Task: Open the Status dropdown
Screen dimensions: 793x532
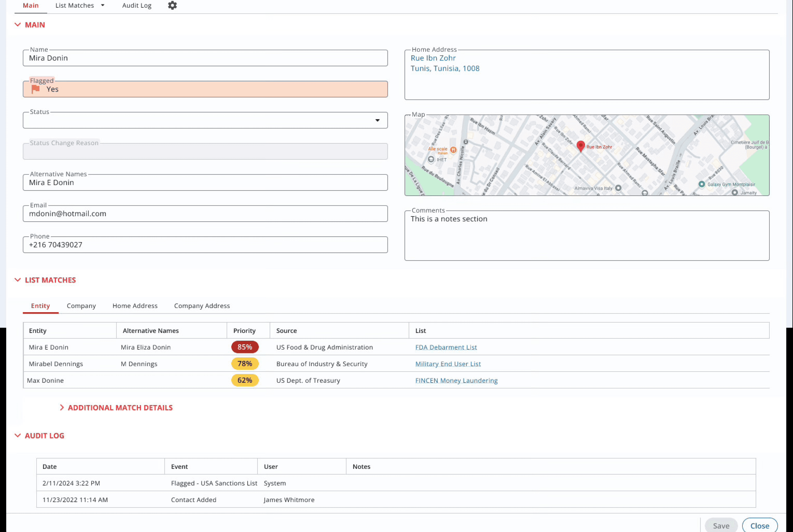Action: [x=377, y=121]
